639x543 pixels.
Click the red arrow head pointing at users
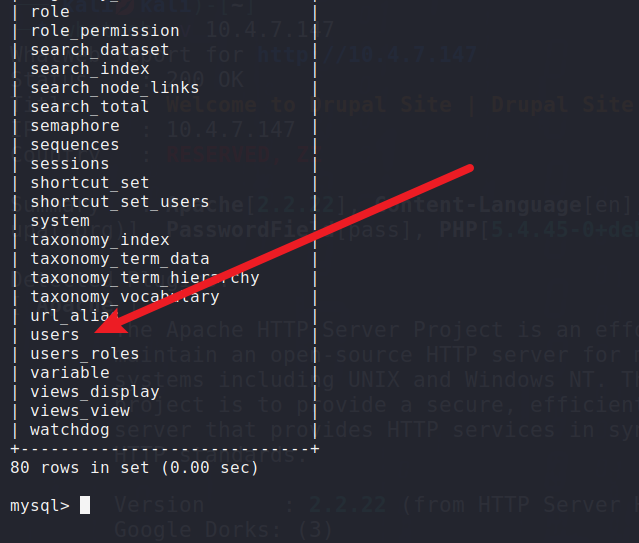click(110, 323)
